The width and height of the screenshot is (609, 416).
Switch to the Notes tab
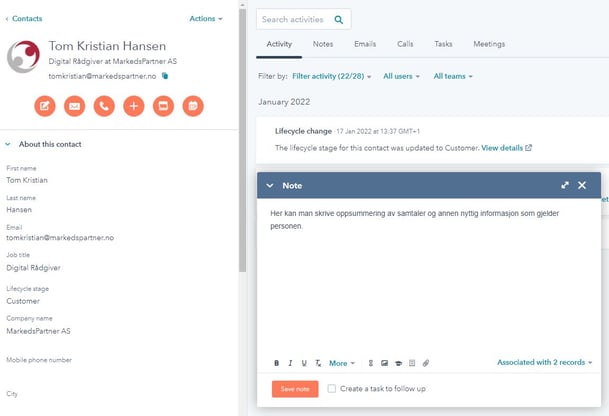click(323, 44)
